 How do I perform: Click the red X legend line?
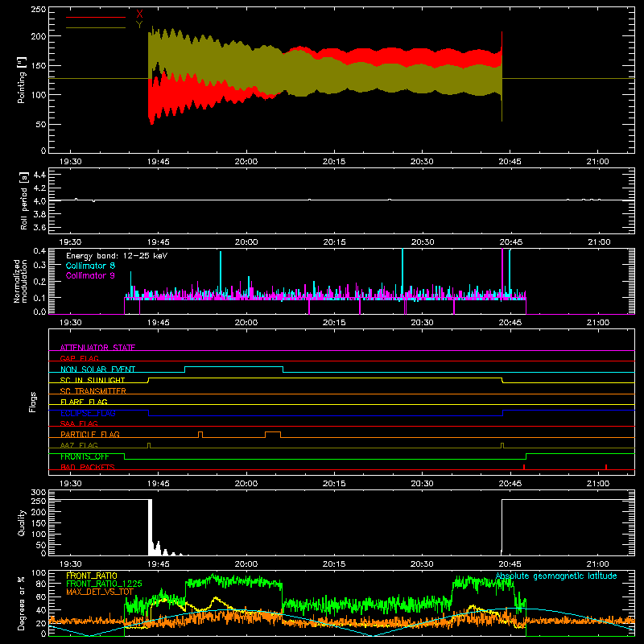pos(96,17)
